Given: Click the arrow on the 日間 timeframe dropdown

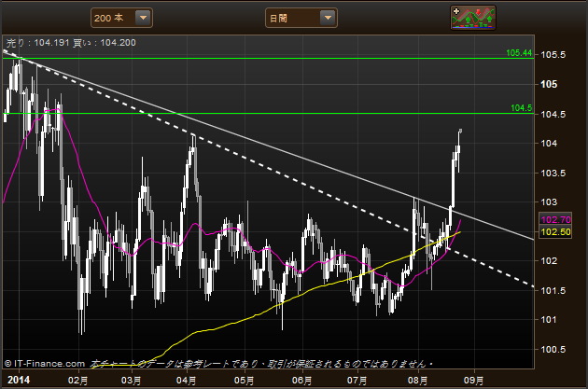Looking at the screenshot, I should tap(328, 18).
